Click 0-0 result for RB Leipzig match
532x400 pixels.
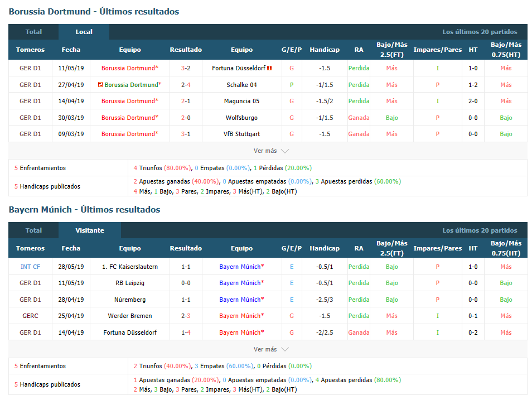tap(186, 283)
